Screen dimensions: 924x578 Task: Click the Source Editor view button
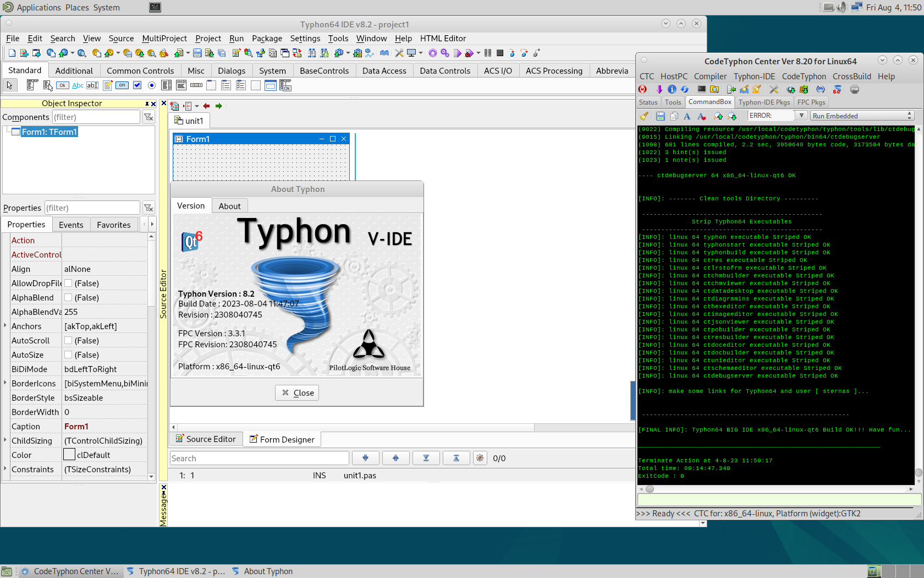point(206,439)
